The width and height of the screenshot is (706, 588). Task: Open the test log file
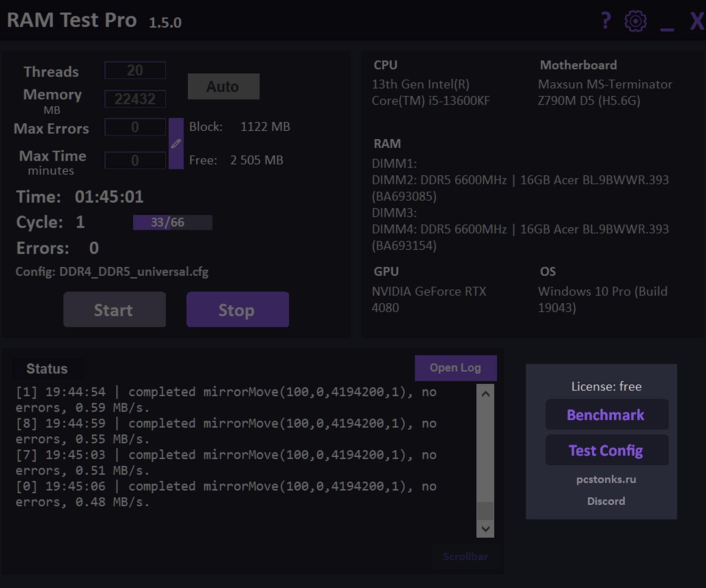(x=455, y=368)
